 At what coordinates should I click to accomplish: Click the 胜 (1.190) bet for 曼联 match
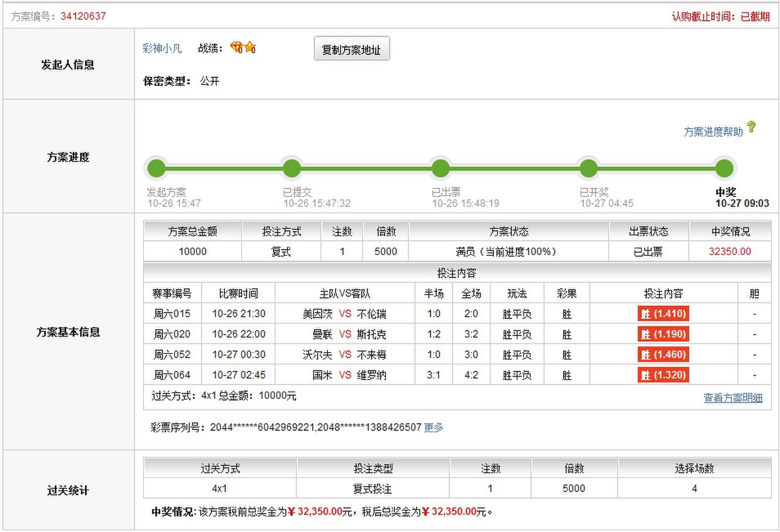pyautogui.click(x=663, y=334)
